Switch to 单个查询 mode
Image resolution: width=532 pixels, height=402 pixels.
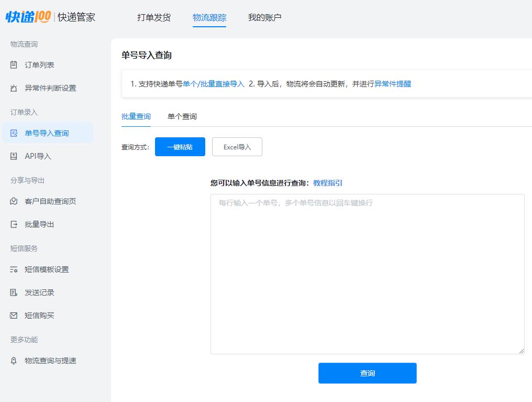tap(182, 116)
